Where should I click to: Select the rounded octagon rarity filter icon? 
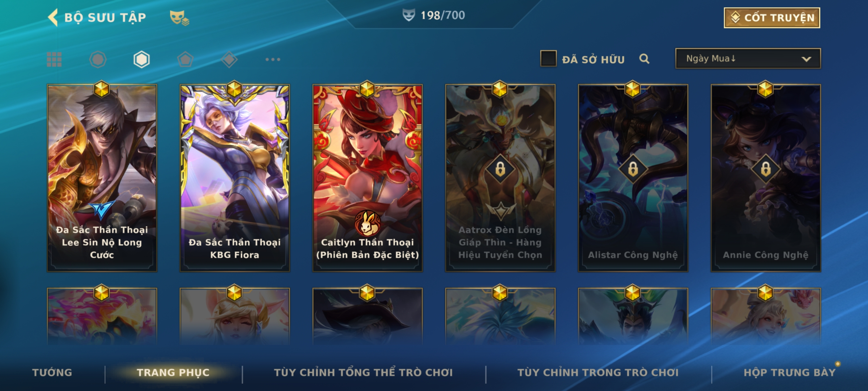click(x=98, y=59)
